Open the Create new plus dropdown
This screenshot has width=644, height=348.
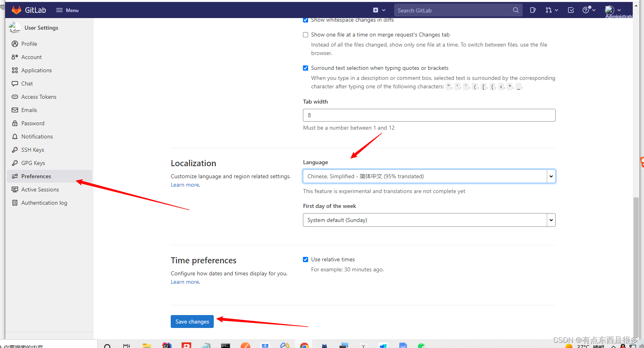pos(379,10)
